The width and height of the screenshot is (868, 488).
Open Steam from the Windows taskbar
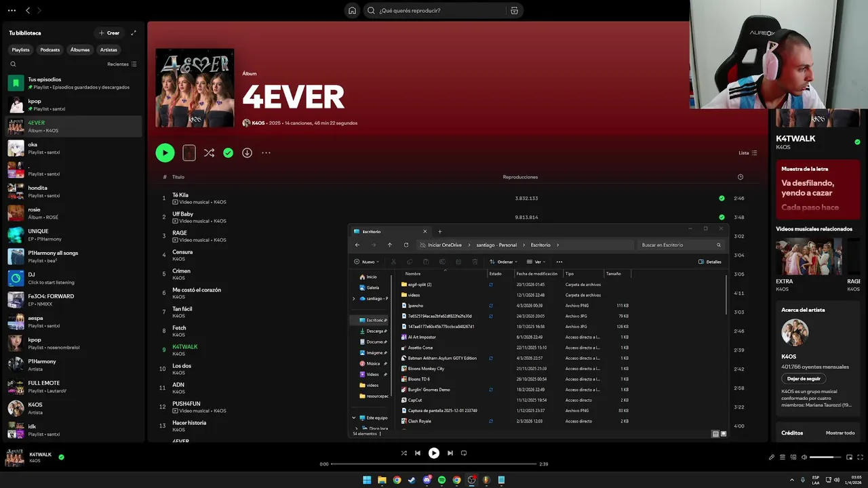pos(412,480)
